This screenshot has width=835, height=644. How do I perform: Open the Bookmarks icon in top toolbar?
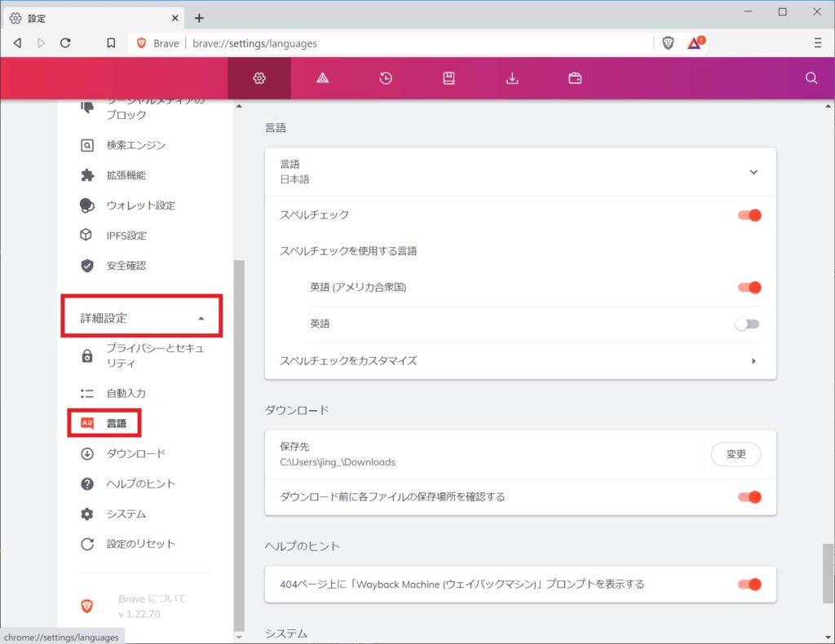[x=448, y=78]
